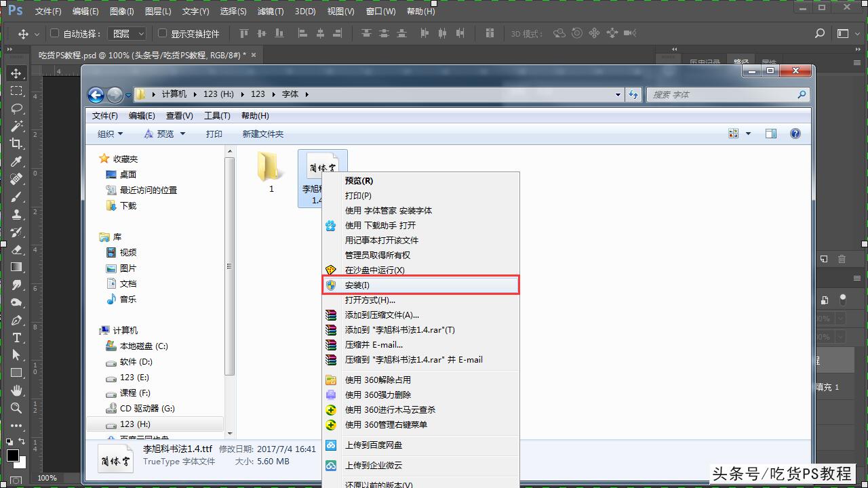Enable the 显示变换控件 checkbox
The height and width of the screenshot is (488, 868).
coord(162,33)
